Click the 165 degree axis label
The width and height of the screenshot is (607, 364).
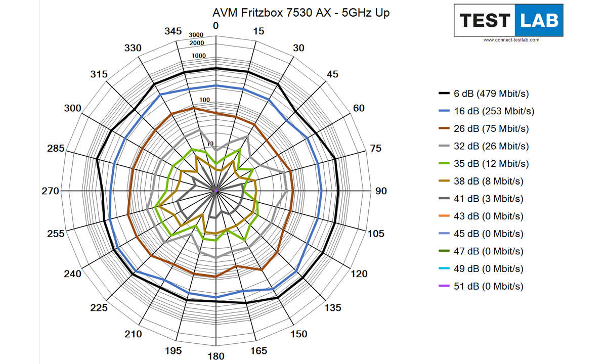(x=258, y=351)
